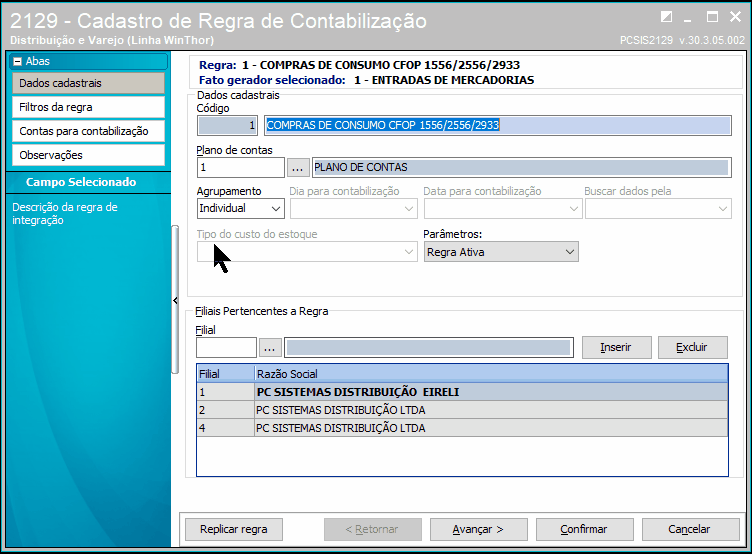The width and height of the screenshot is (752, 554).
Task: Collapse the Abas panel minus icon
Action: 18,61
